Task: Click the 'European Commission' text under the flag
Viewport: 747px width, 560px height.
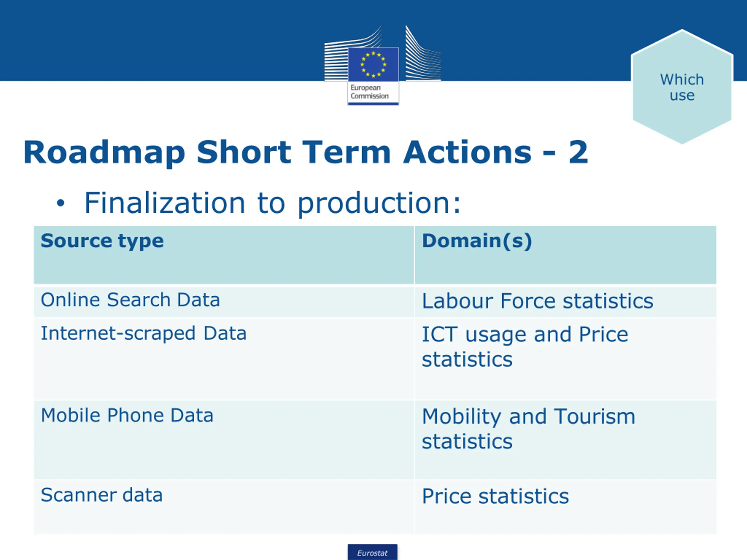Action: tap(369, 92)
